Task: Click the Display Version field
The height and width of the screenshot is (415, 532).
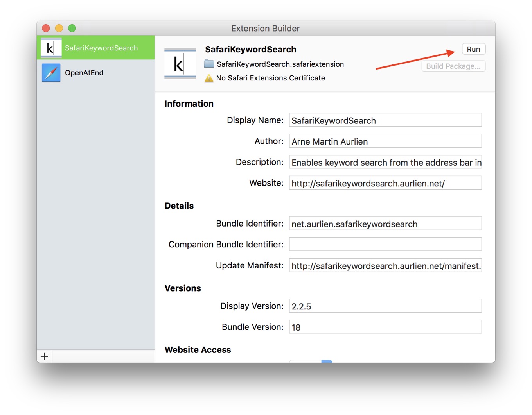Action: (385, 306)
